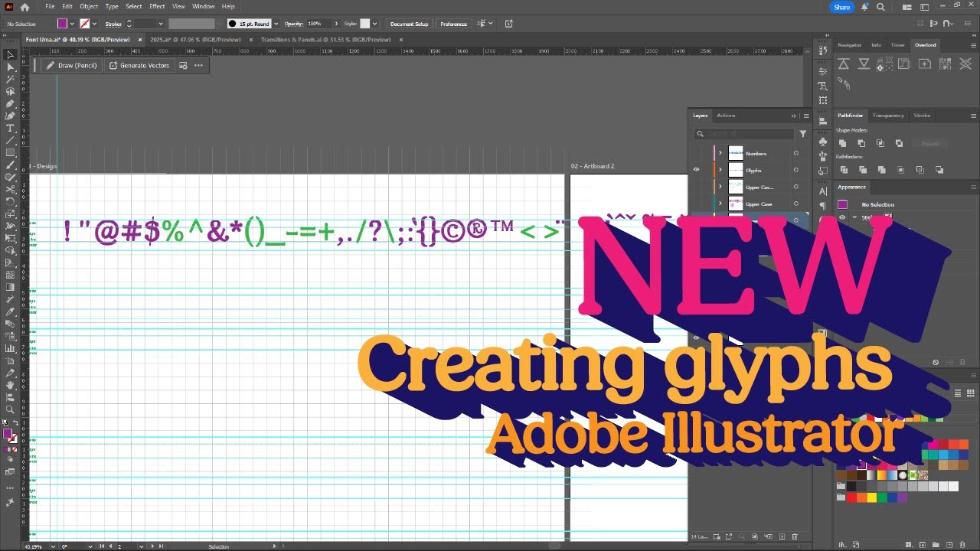Select the Pen tool
980x551 pixels.
click(10, 104)
